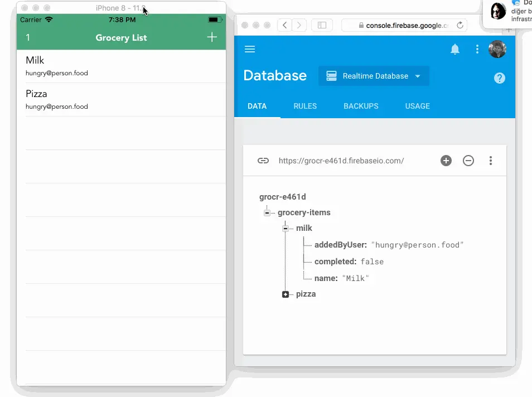Image resolution: width=532 pixels, height=397 pixels.
Task: Add a child node with plus circle icon
Action: click(x=446, y=161)
